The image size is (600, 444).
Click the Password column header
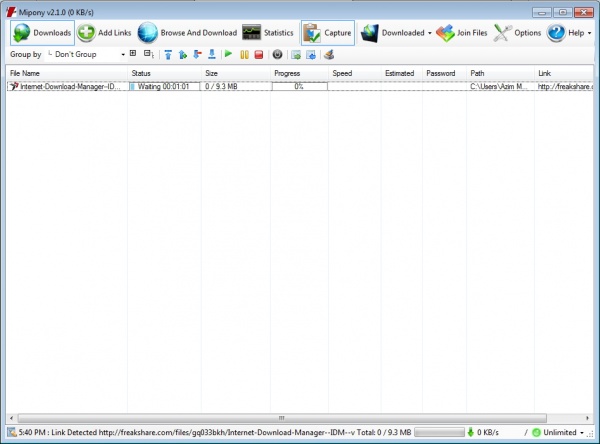[444, 73]
